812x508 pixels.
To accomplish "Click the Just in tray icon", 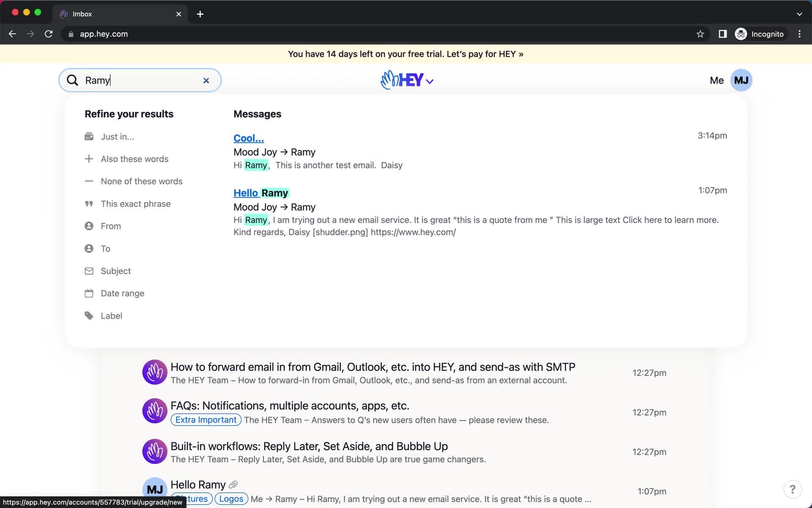I will tap(89, 136).
